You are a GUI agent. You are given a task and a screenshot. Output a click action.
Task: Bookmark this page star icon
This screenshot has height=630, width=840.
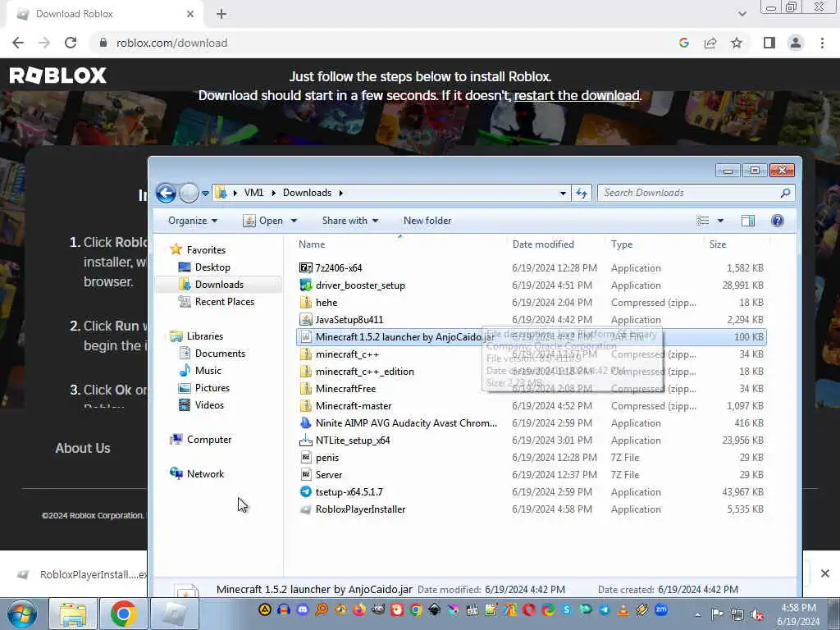(x=737, y=43)
